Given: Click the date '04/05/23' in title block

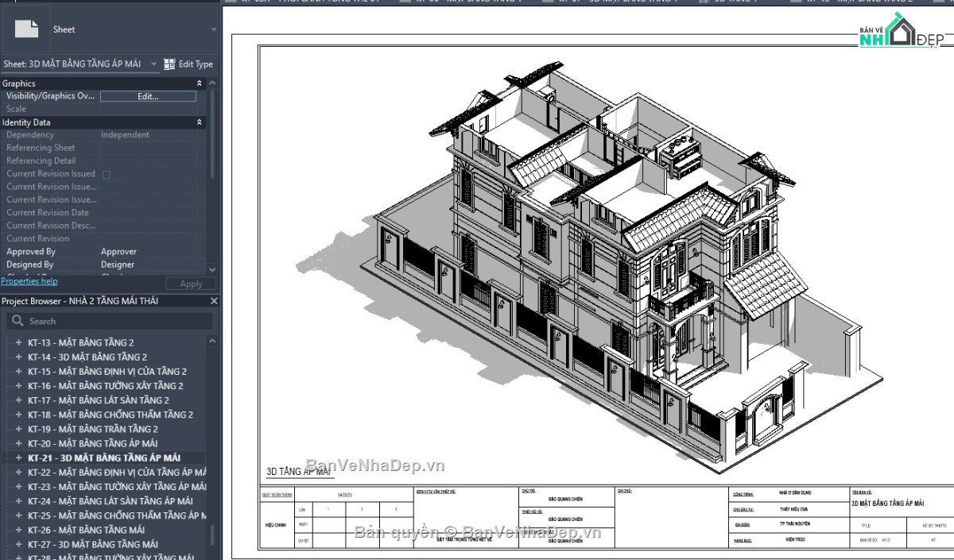Looking at the screenshot, I should 343,493.
